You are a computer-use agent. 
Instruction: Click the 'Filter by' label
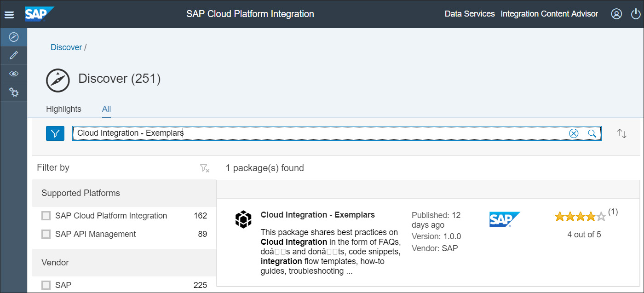(x=53, y=167)
